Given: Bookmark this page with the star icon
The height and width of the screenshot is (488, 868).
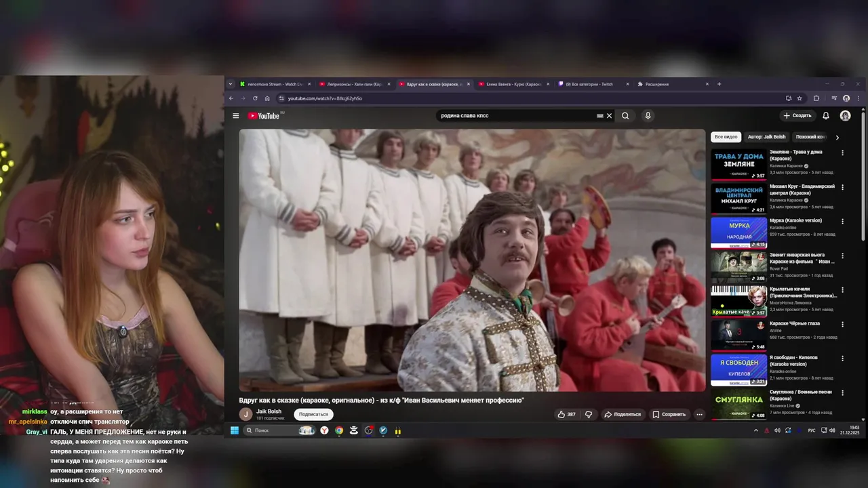Looking at the screenshot, I should coord(800,98).
